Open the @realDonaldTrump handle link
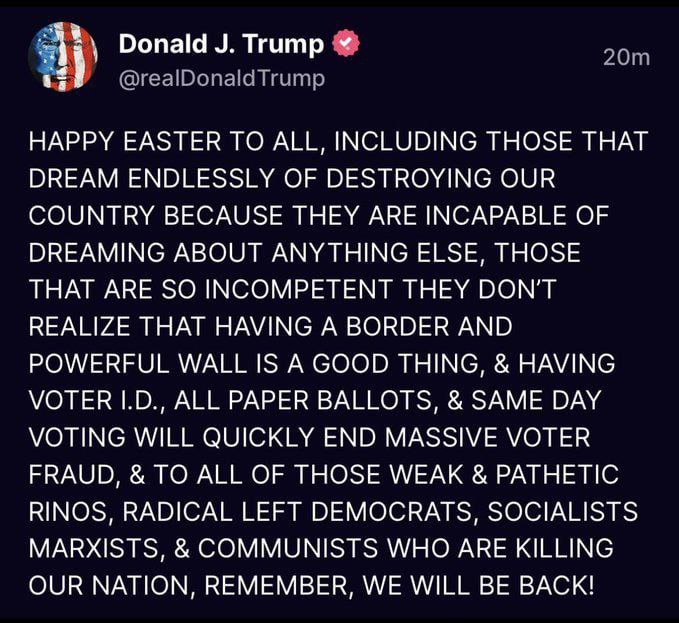The image size is (679, 623). 221,78
